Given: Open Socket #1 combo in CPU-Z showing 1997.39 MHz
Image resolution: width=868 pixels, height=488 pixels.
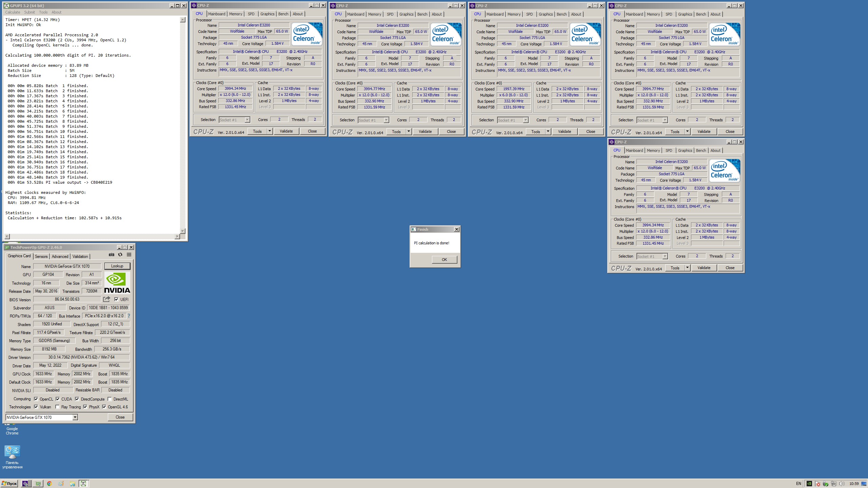Looking at the screenshot, I should (x=513, y=120).
